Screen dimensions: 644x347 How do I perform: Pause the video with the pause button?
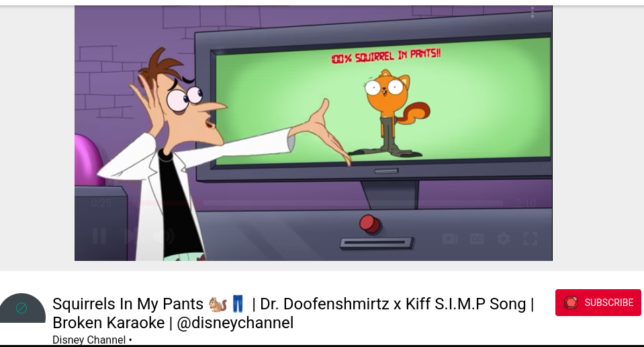[x=99, y=237]
